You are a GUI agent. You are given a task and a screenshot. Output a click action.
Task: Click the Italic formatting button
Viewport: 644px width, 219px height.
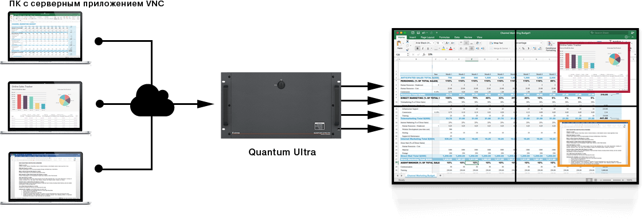[x=423, y=48]
